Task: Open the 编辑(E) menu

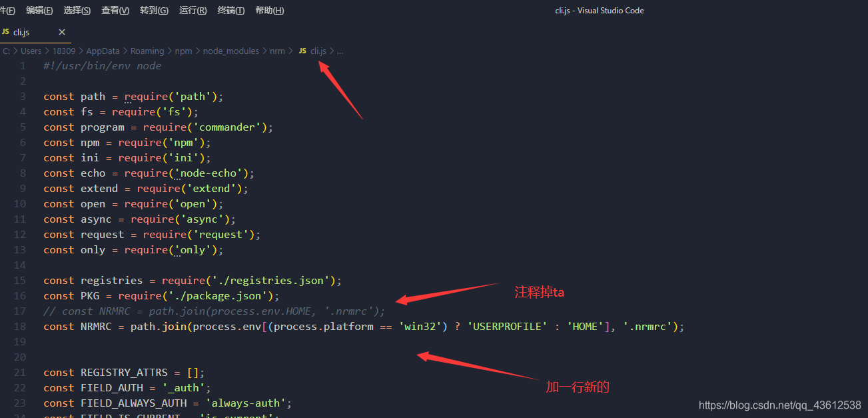Action: (x=39, y=10)
